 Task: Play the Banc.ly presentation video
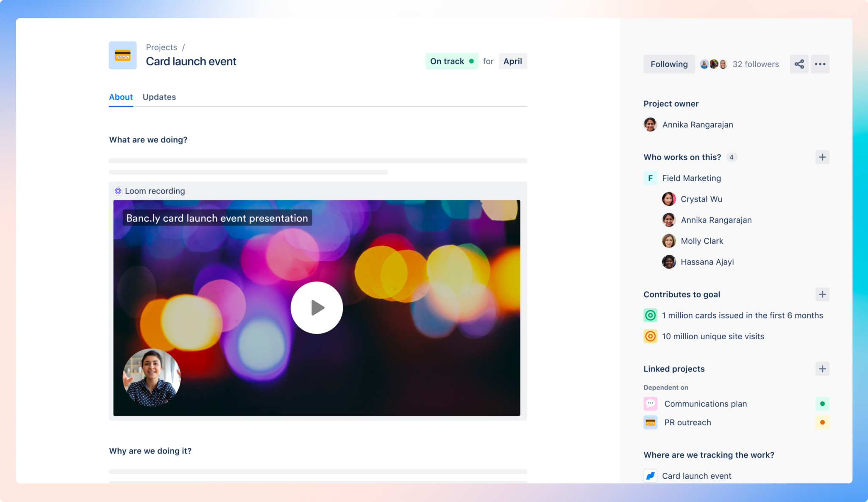click(317, 307)
